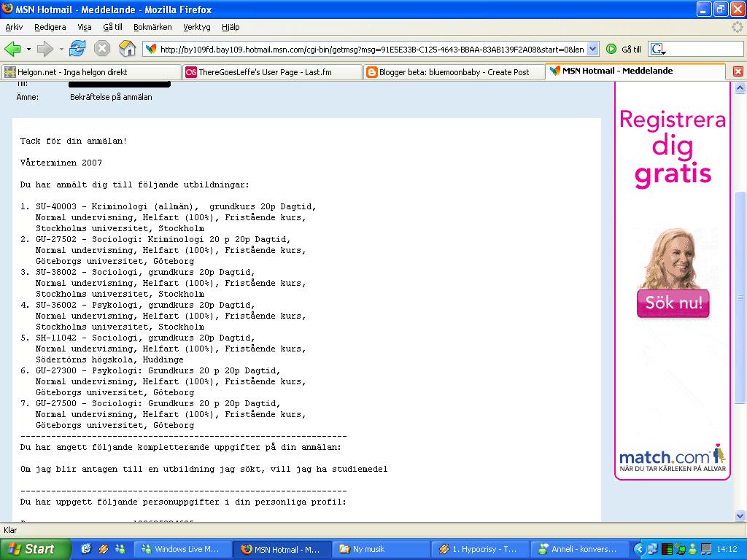747x560 pixels.
Task: Expand the address bar URL dropdown
Action: [x=592, y=49]
